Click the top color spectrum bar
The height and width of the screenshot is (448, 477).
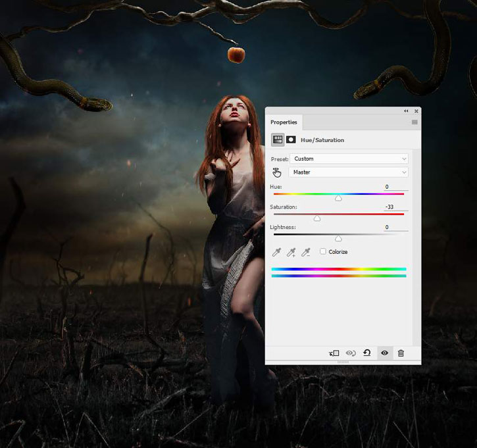339,269
